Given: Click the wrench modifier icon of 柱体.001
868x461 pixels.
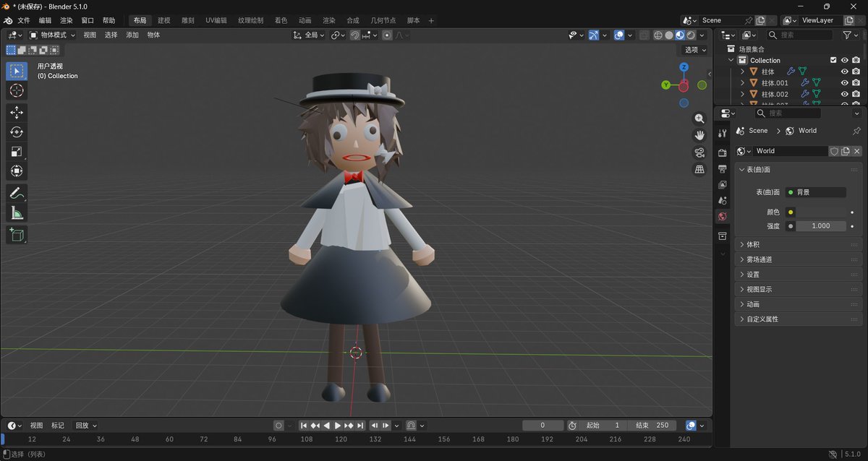Looking at the screenshot, I should pyautogui.click(x=805, y=83).
